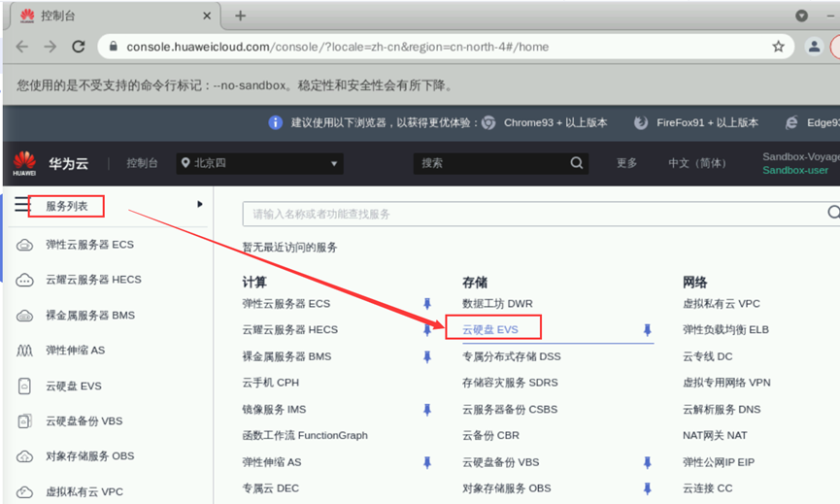Toggle pin for 云硬盘 EVS
This screenshot has height=504, width=840.
coord(647,330)
